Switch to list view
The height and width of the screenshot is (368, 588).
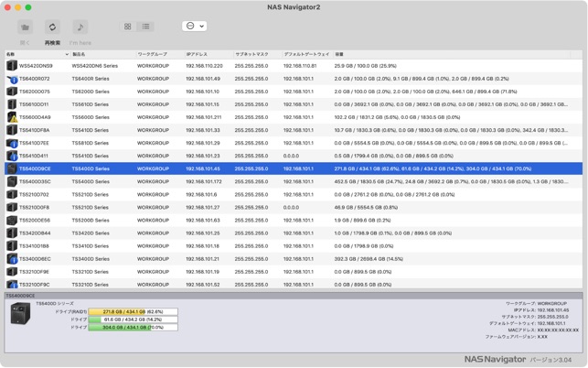click(x=145, y=27)
